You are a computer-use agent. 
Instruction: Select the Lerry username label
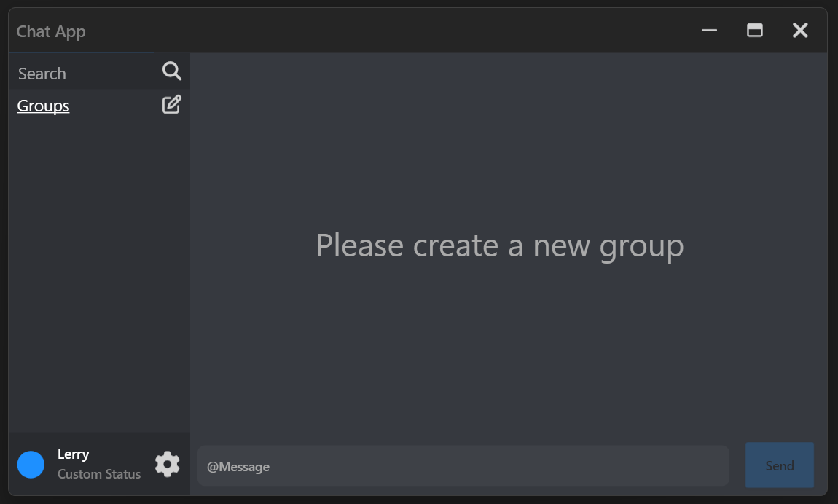(73, 454)
